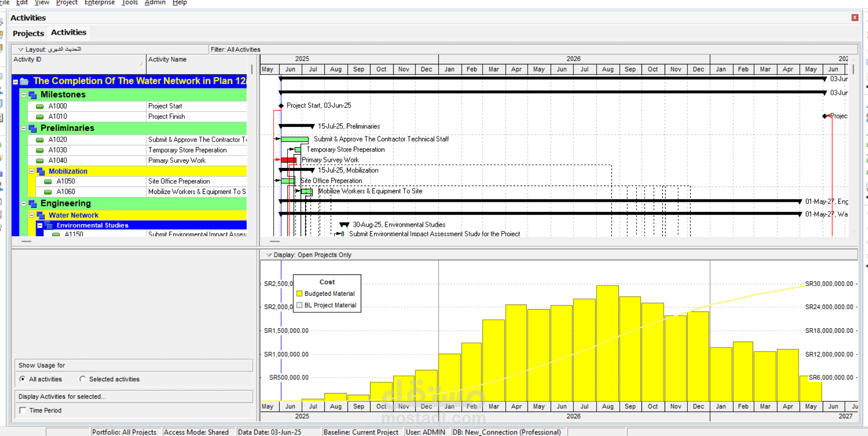Click the activity icon for A1060
Viewport: 868px width, 436px height.
pyautogui.click(x=48, y=192)
